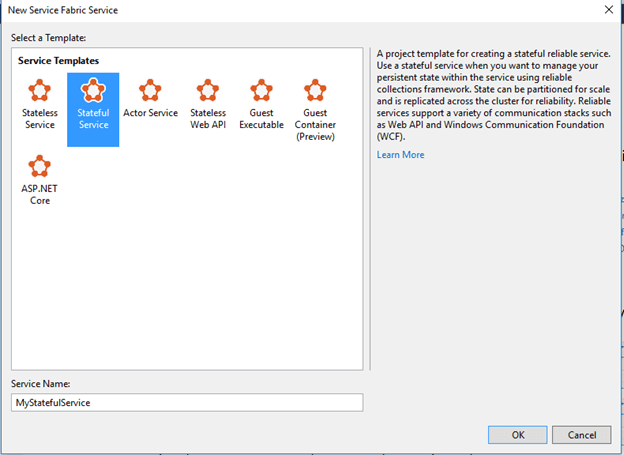624x455 pixels.
Task: Choose the Guest Container (Preview) template icon
Action: pos(315,90)
